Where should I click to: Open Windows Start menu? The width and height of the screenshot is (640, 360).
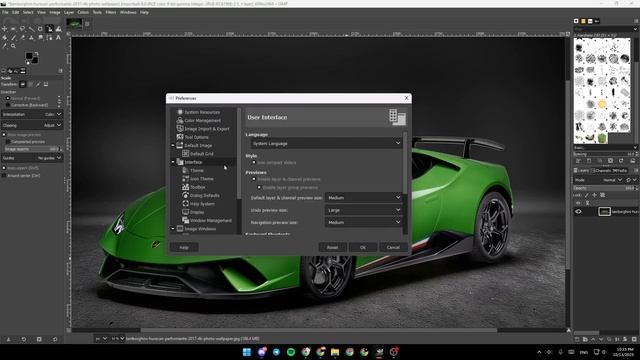[247, 352]
